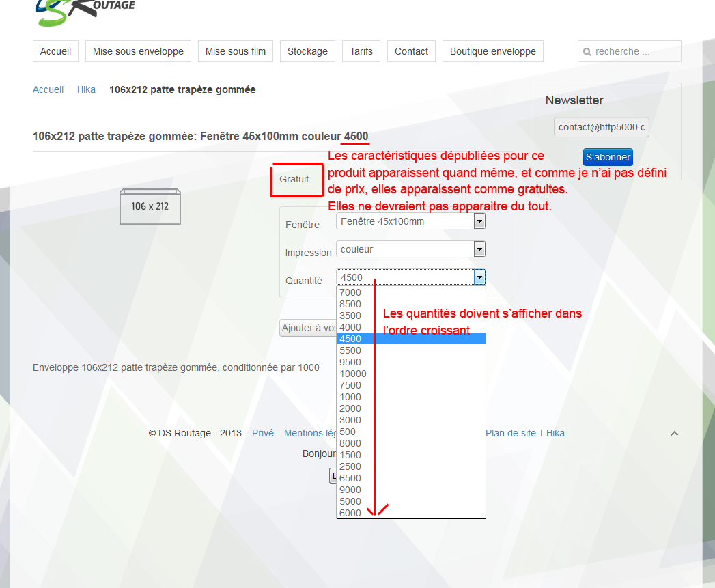Click the DS Routage logo
715x588 pixels.
85,12
